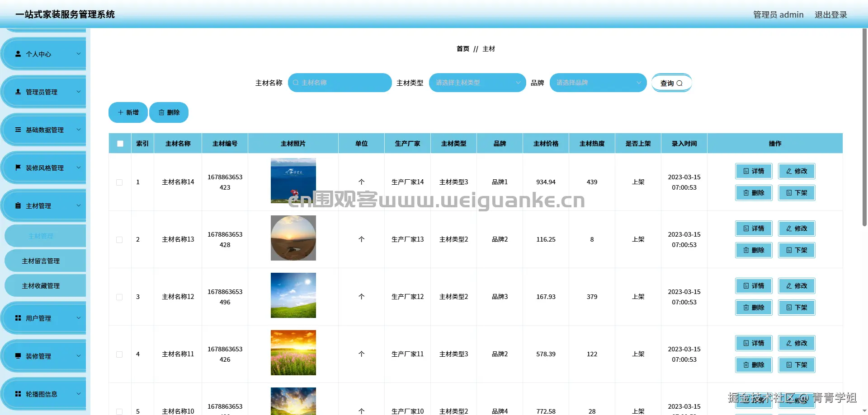The width and height of the screenshot is (868, 415).
Task: Toggle the select-all checkbox in table header
Action: (120, 143)
